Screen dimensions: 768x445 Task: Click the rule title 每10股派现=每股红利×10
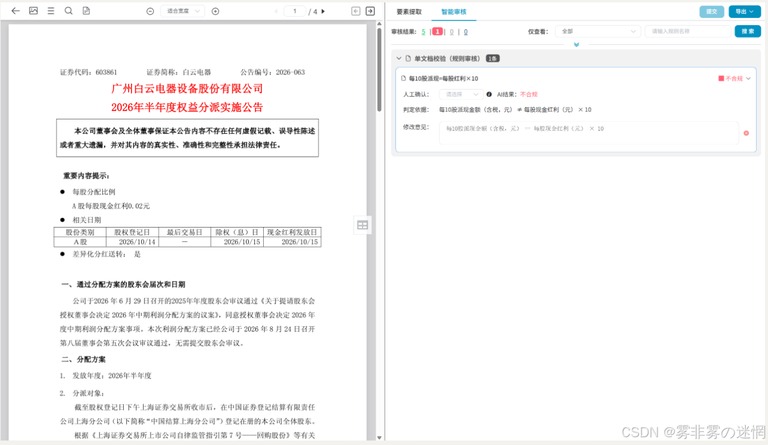click(443, 78)
